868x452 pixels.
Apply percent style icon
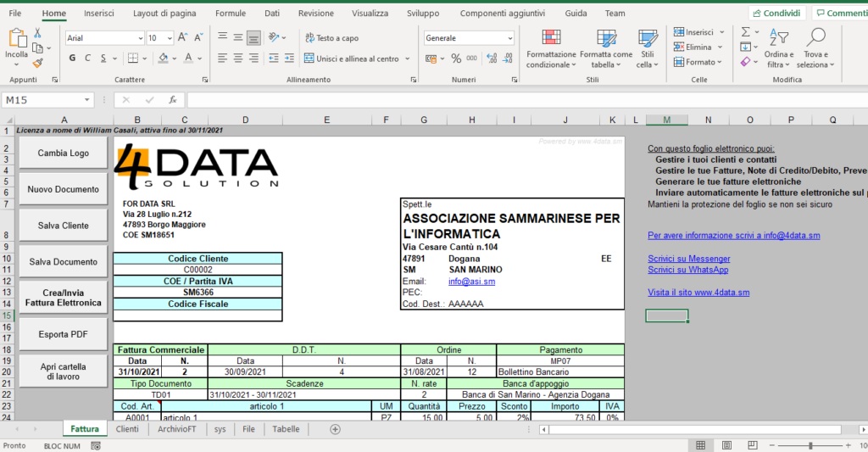pos(456,59)
